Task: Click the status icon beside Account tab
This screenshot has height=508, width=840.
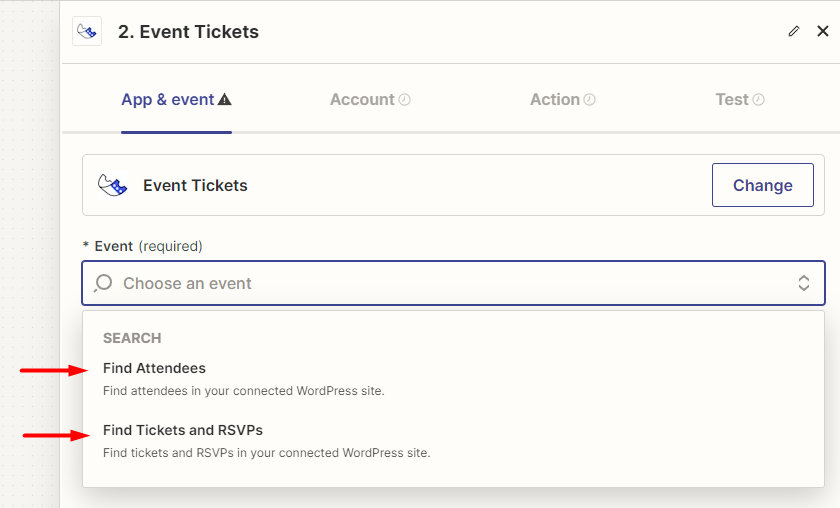Action: click(x=405, y=100)
